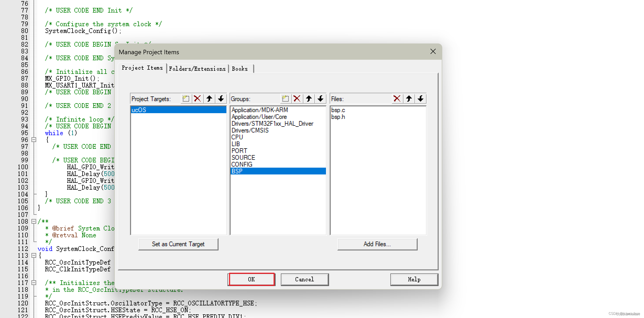Move BSP group down
644x318 pixels.
(320, 99)
